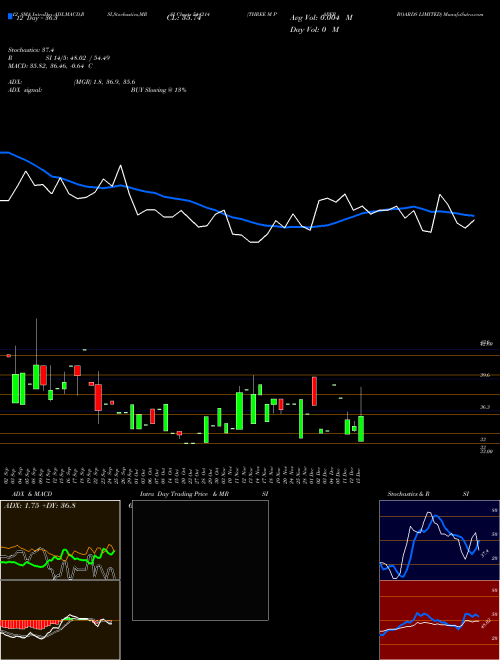The image size is (500, 660).
Task: Click the 'Avg Vol: 0.004 M' label
Action: click(321, 18)
